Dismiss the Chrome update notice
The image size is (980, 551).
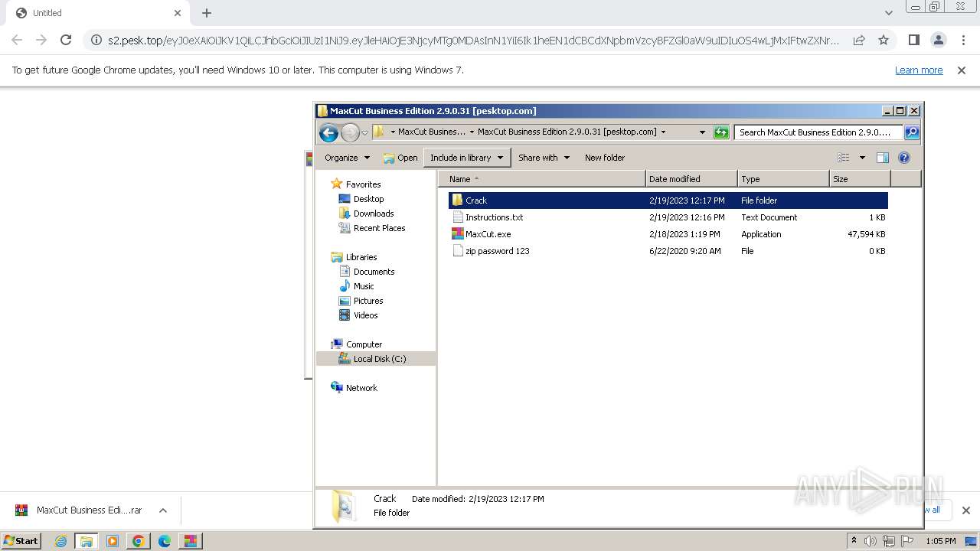pos(962,70)
